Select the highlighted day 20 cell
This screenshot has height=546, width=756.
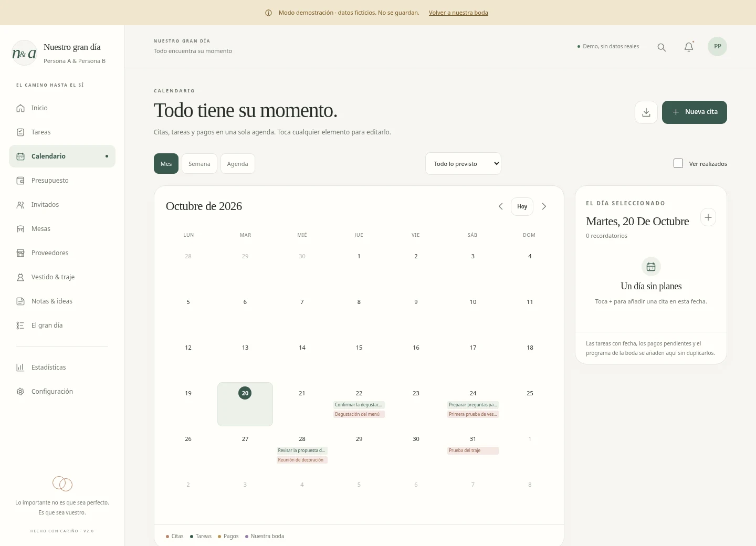245,404
